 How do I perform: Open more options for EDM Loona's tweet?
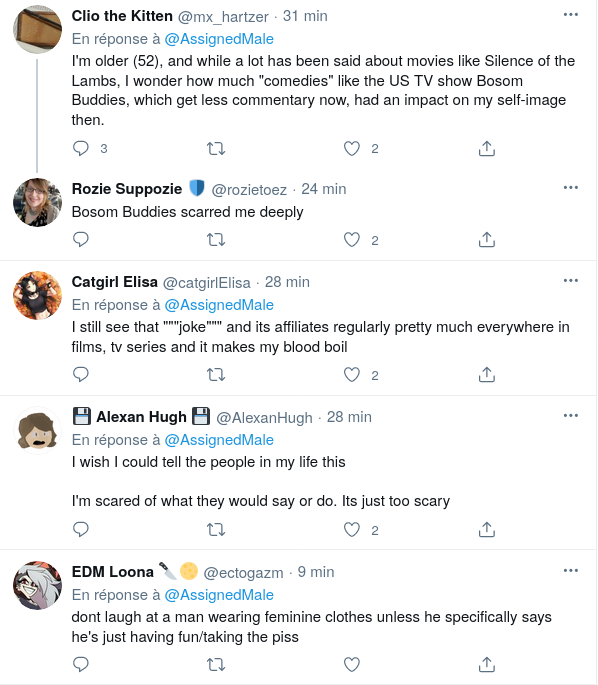coord(570,571)
